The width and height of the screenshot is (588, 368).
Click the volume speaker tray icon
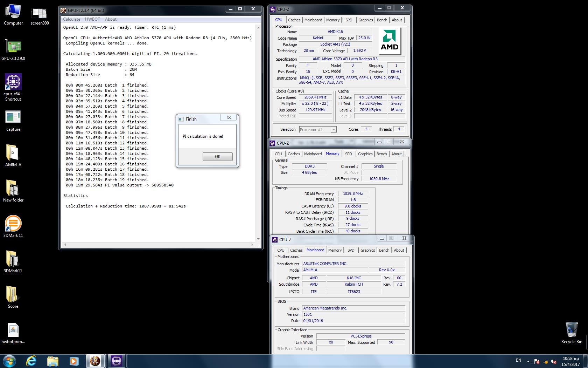pyautogui.click(x=554, y=361)
